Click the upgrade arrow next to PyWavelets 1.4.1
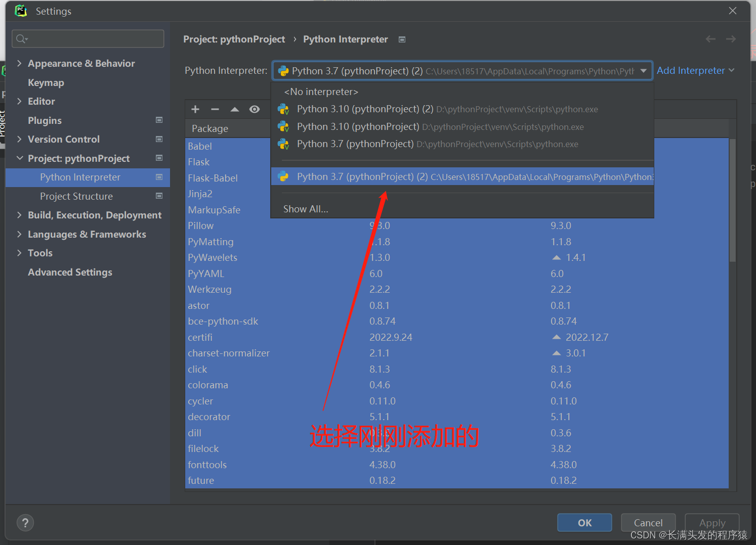This screenshot has height=545, width=756. point(557,257)
